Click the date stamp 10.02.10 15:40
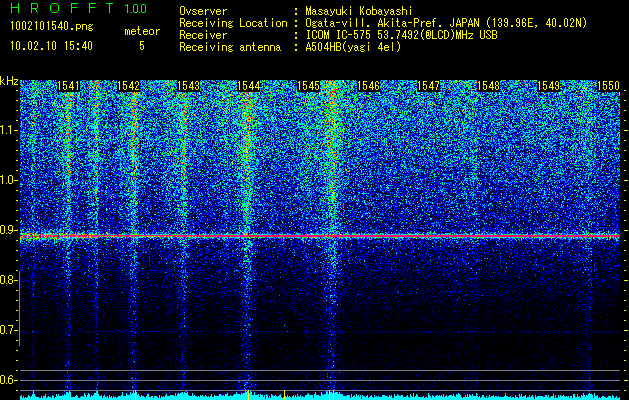 click(x=51, y=46)
